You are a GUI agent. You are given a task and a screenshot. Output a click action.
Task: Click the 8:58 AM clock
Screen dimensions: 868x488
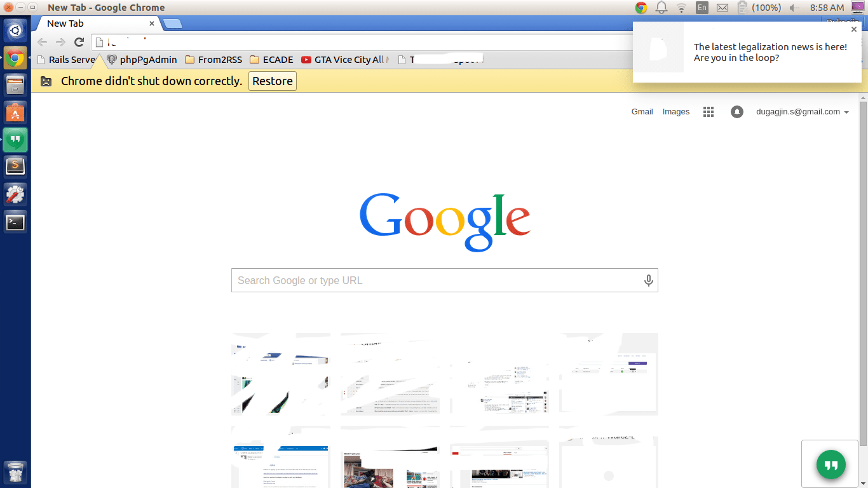827,8
